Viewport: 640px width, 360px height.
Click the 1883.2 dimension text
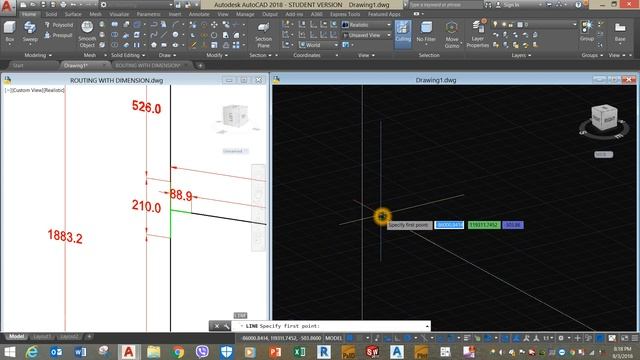[x=65, y=236]
